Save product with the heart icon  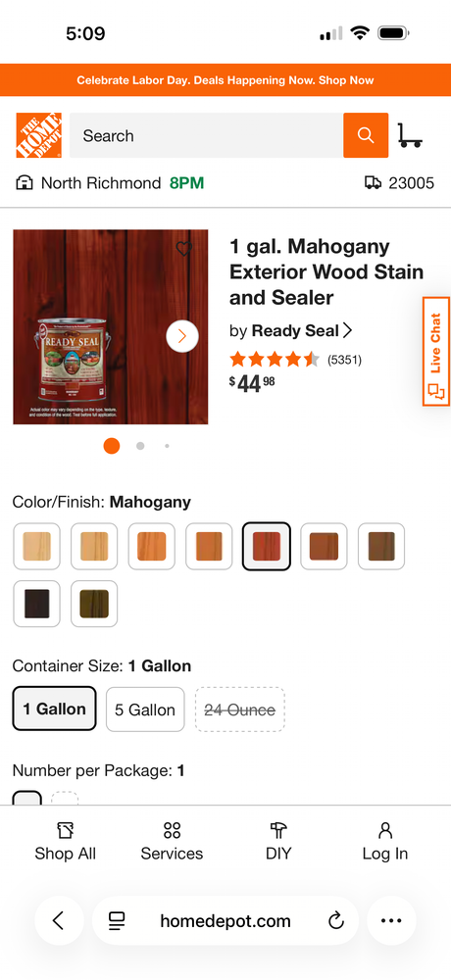(184, 249)
